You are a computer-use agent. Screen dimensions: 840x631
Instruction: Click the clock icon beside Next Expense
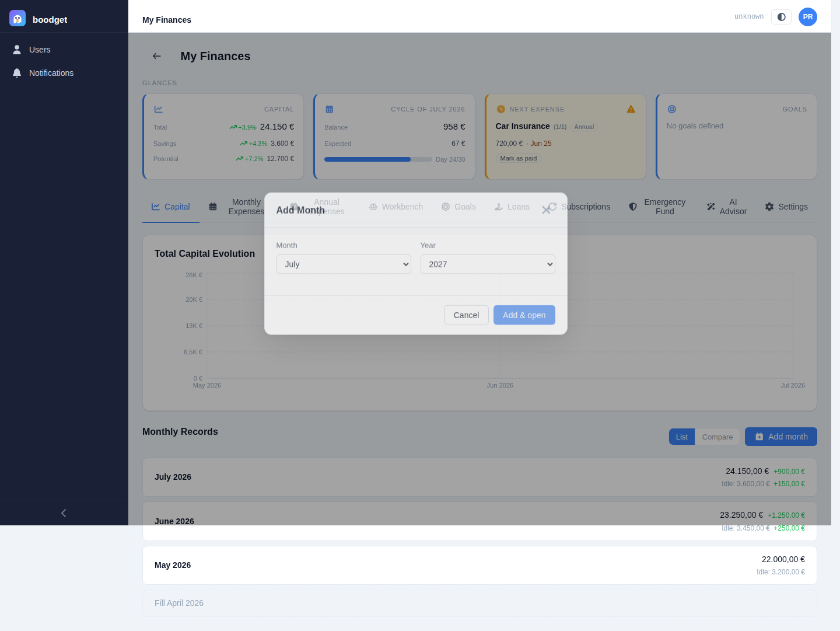point(501,109)
